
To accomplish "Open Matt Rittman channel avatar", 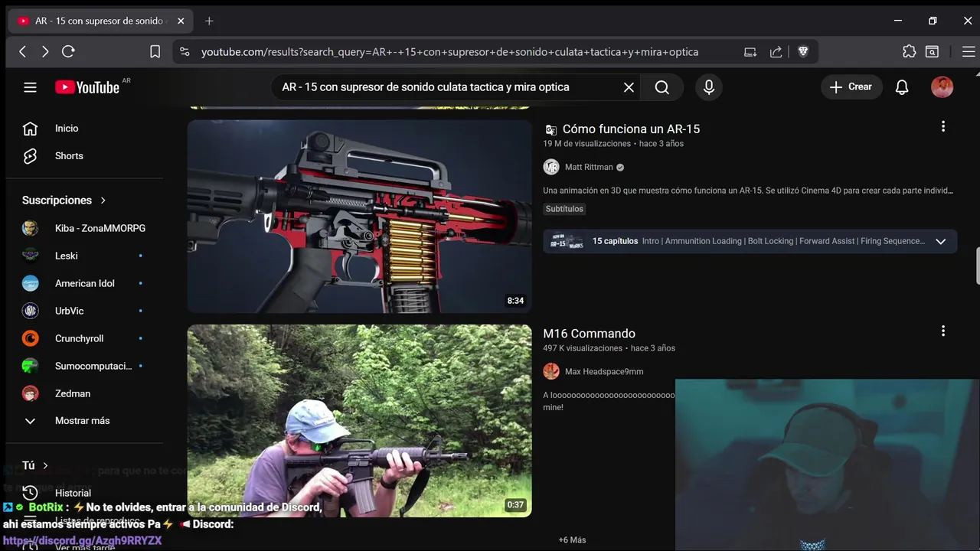I will [551, 167].
